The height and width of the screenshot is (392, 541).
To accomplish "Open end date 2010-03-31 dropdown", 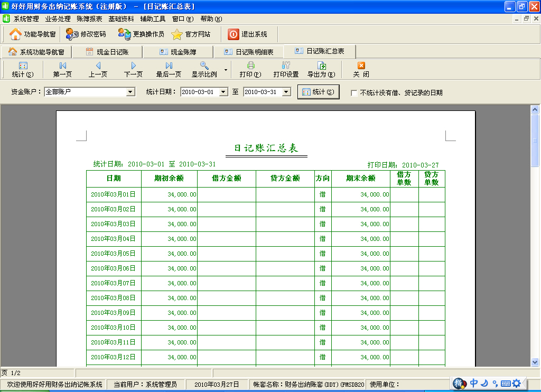I will (x=286, y=92).
